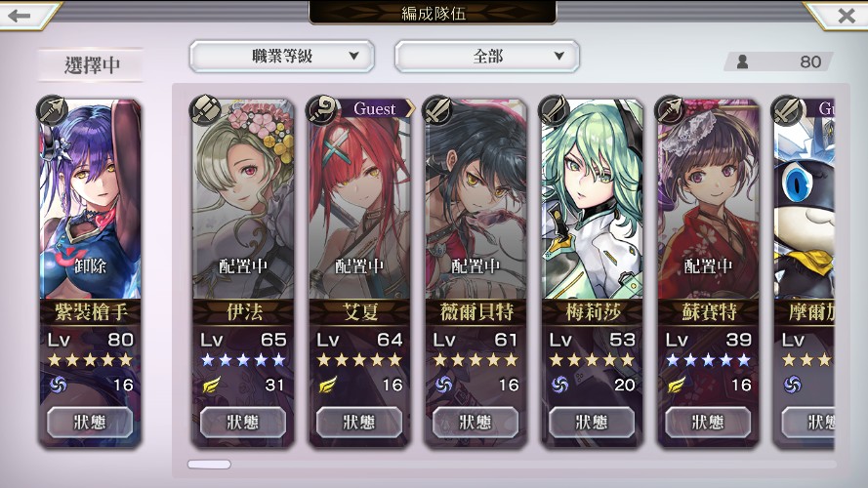Open the 全部 filter dropdown
Screen dimensions: 868x488
point(487,56)
